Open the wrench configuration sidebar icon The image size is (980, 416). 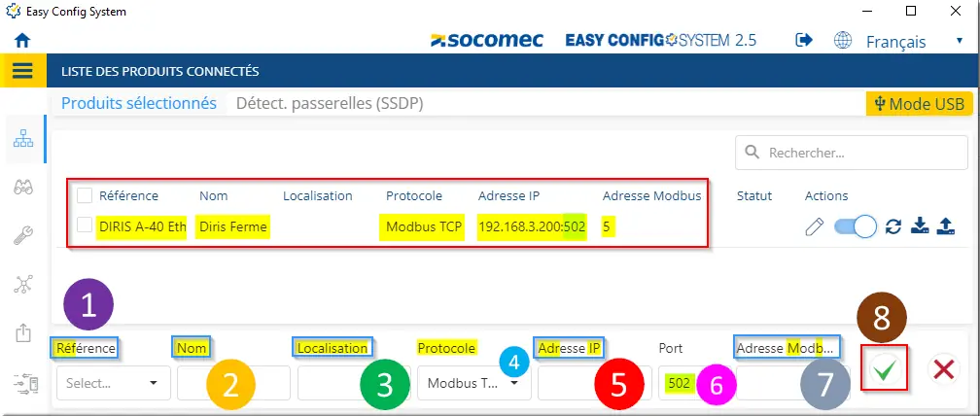coord(23,235)
